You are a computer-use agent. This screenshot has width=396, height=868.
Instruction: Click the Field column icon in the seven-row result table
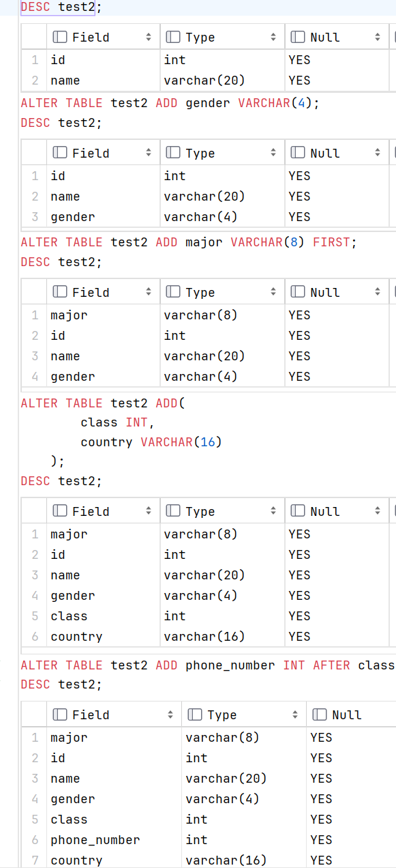click(x=60, y=714)
